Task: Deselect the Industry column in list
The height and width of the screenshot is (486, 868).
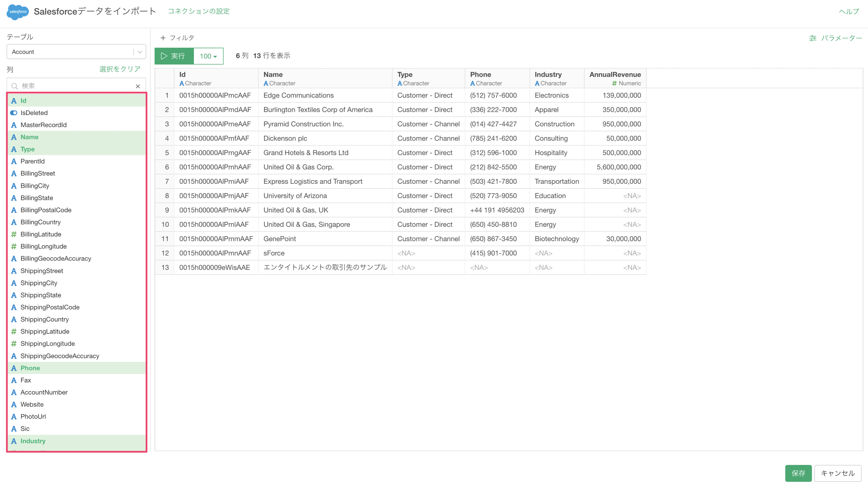Action: pyautogui.click(x=77, y=441)
